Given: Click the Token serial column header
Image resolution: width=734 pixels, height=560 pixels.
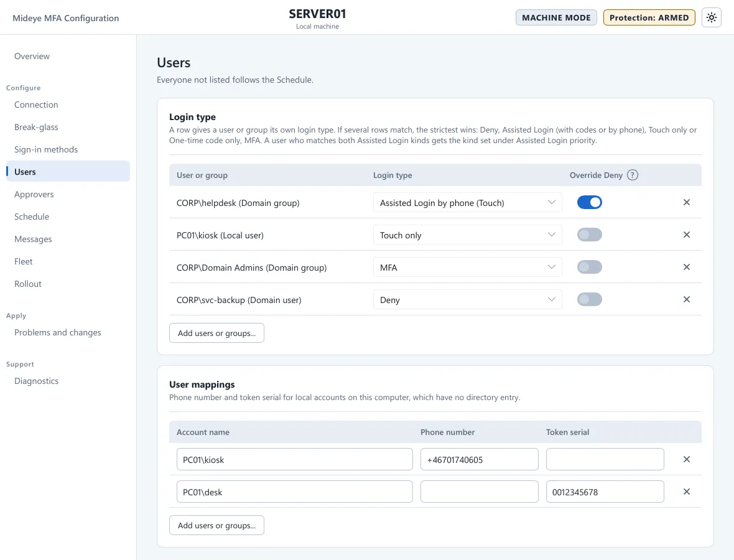Looking at the screenshot, I should pos(567,432).
